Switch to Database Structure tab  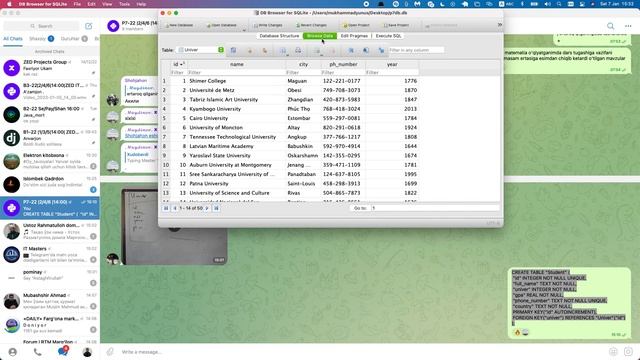(x=279, y=36)
